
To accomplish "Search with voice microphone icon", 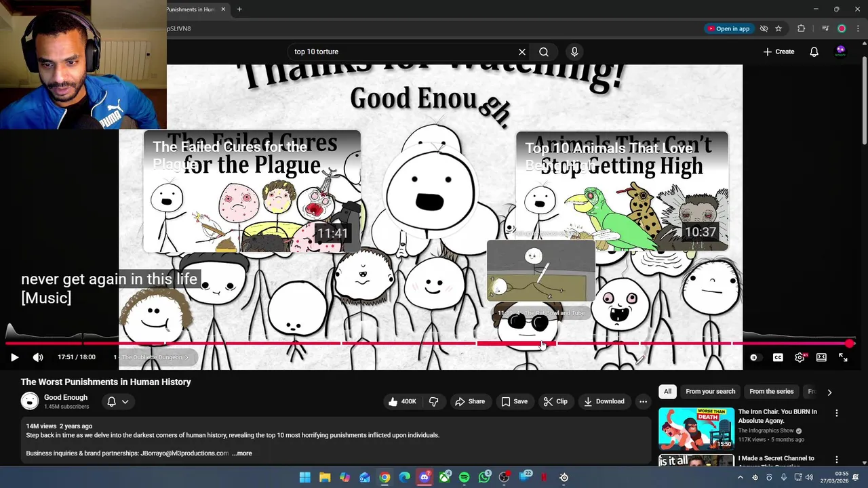I will [x=574, y=52].
